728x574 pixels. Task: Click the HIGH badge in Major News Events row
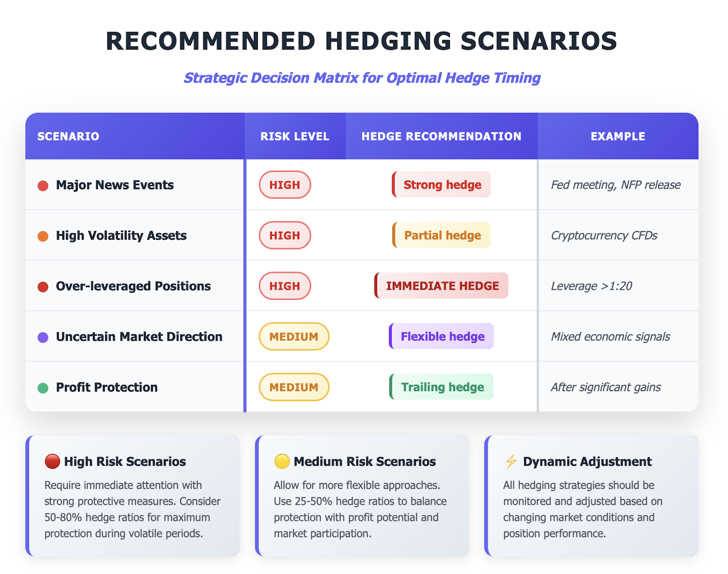[x=285, y=185]
